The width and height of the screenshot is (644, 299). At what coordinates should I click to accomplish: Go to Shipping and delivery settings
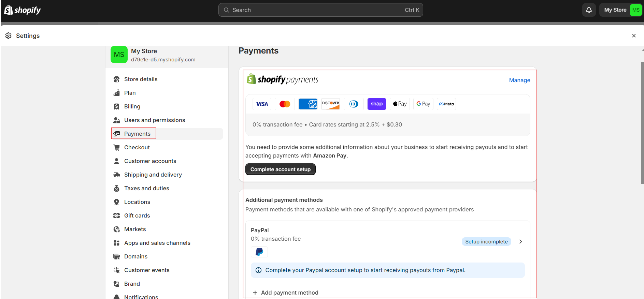153,175
